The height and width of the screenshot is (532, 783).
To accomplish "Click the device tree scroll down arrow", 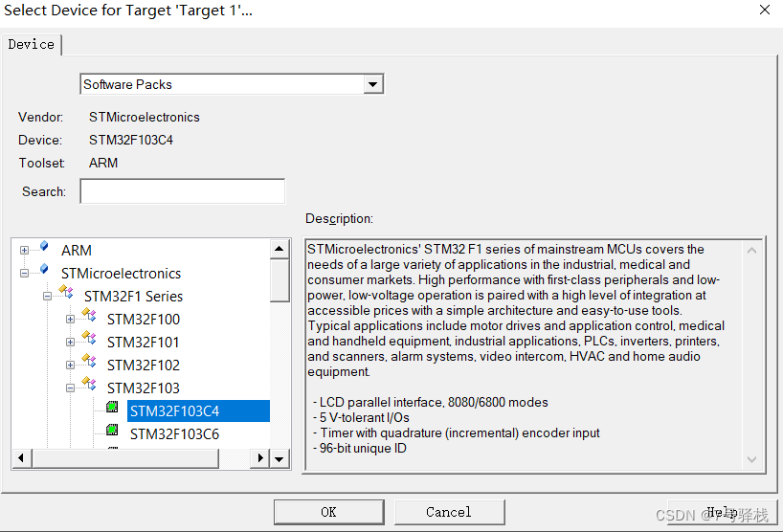I will click(280, 459).
